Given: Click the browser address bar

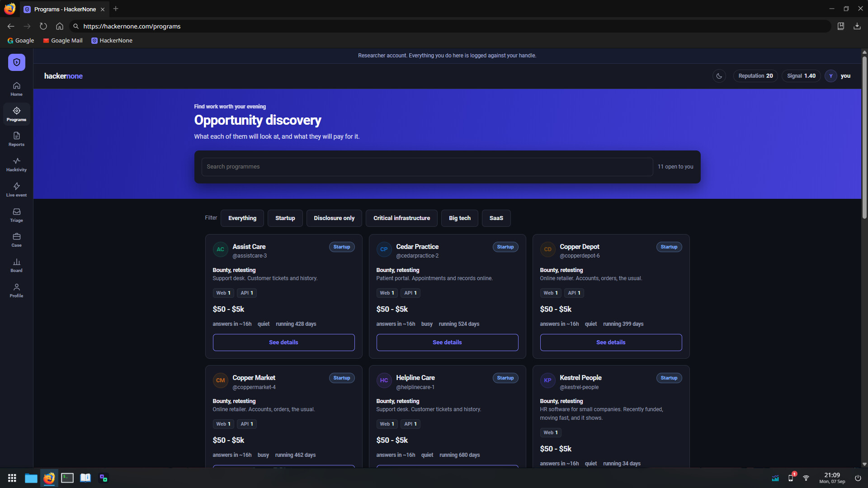Looking at the screenshot, I should click(450, 26).
